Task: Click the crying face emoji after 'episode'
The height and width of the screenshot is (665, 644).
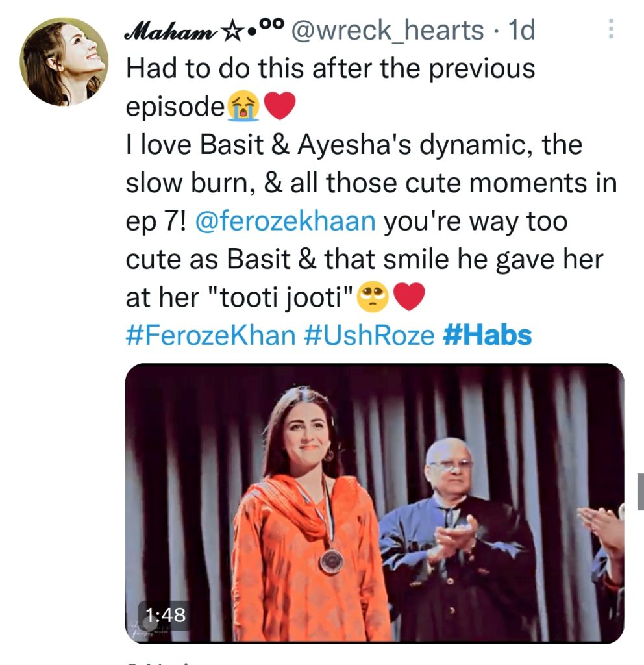Action: 243,106
